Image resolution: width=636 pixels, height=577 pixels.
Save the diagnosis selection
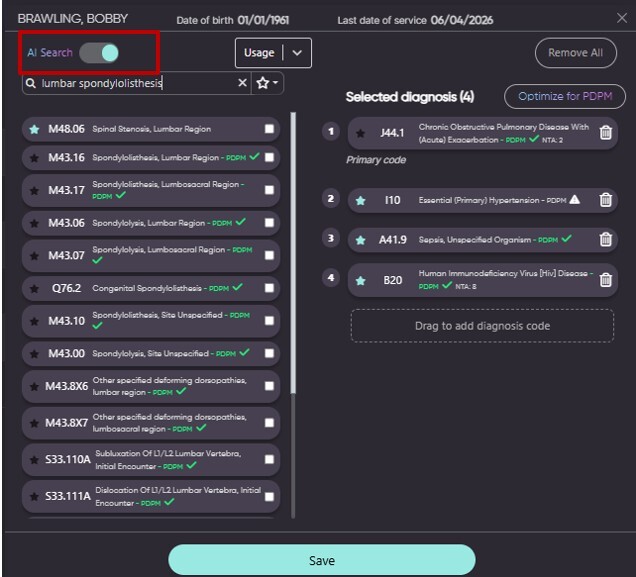pos(322,560)
